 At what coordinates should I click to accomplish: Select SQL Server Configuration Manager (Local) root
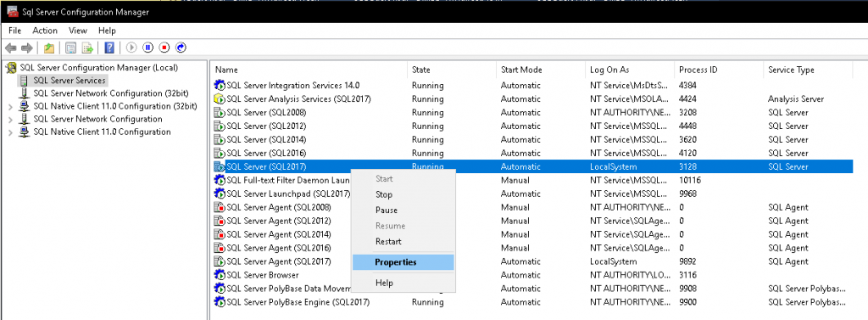(x=98, y=68)
